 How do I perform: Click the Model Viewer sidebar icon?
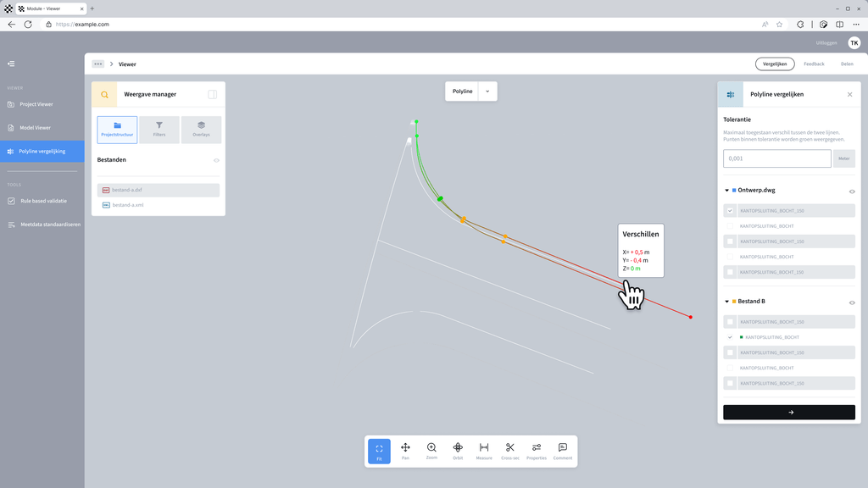[11, 128]
